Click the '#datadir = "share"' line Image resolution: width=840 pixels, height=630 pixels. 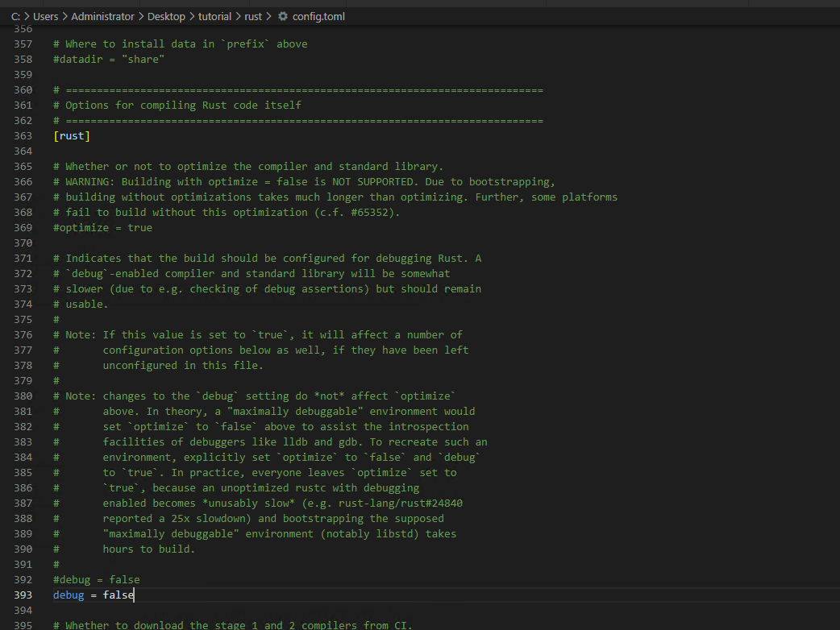pos(109,60)
